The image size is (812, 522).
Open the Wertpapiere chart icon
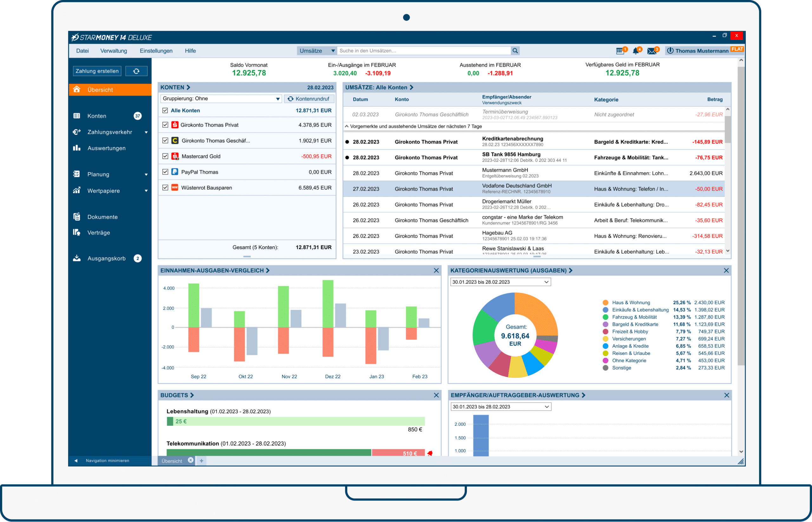(77, 190)
